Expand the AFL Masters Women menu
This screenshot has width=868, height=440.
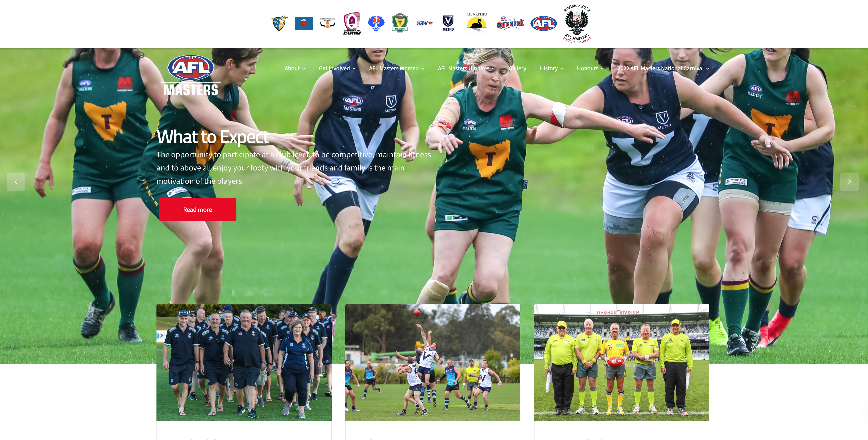coord(396,68)
